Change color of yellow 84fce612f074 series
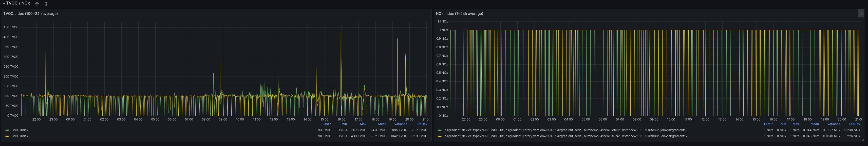Screen dimensions: 868x146 point(439,136)
